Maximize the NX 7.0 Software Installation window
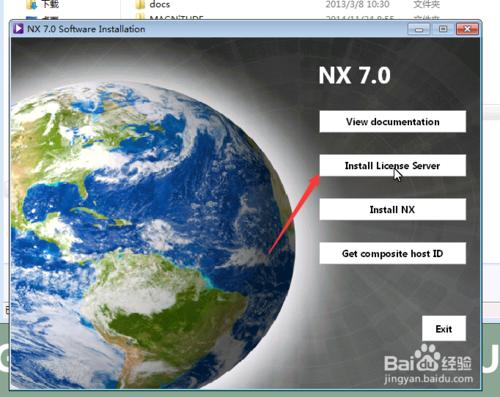The image size is (500, 397). click(x=443, y=29)
